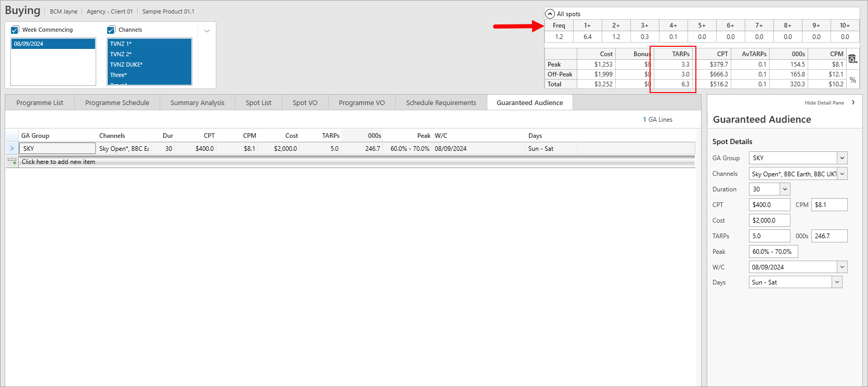This screenshot has height=387, width=868.
Task: Click 'Click here to add new item' row
Action: [x=357, y=162]
